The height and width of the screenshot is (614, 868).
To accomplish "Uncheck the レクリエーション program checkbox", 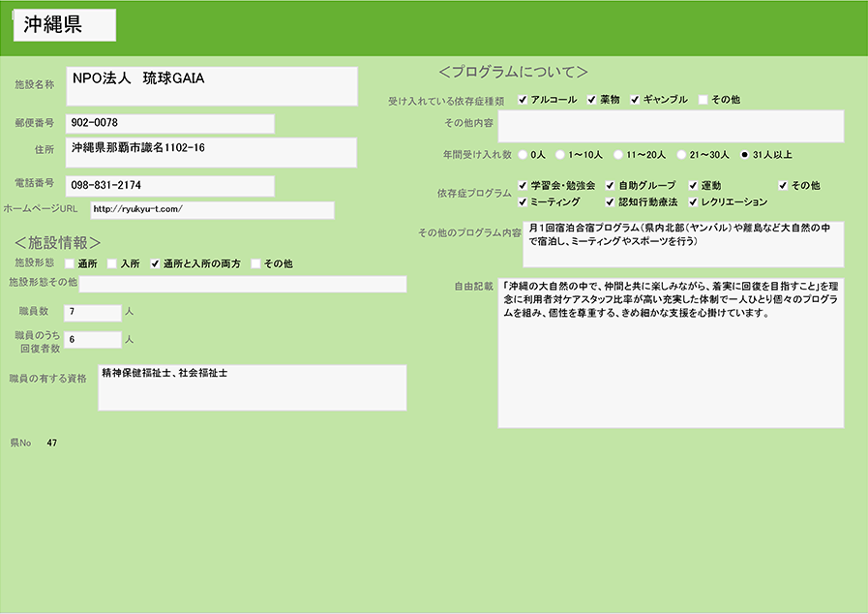I will point(694,202).
